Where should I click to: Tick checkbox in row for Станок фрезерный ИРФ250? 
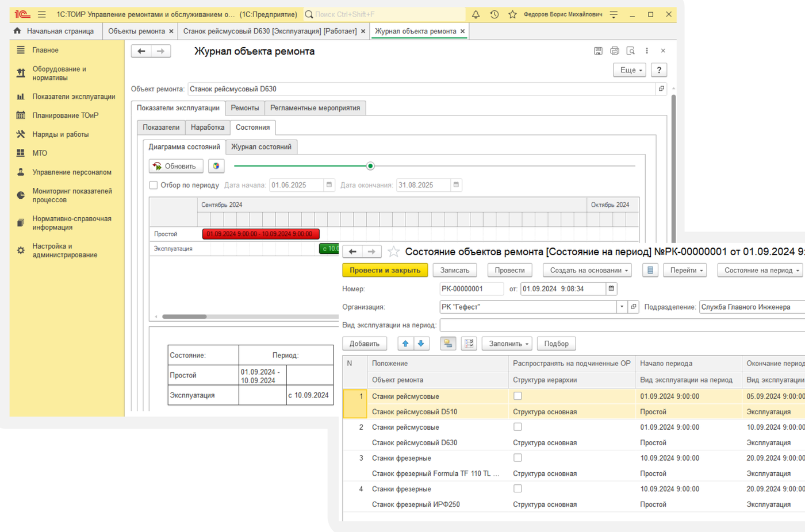517,488
